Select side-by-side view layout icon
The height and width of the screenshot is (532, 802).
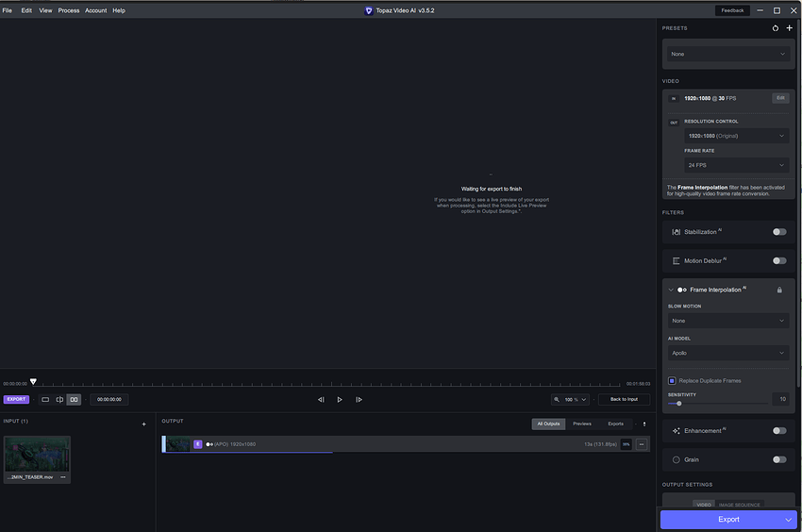[x=74, y=399]
